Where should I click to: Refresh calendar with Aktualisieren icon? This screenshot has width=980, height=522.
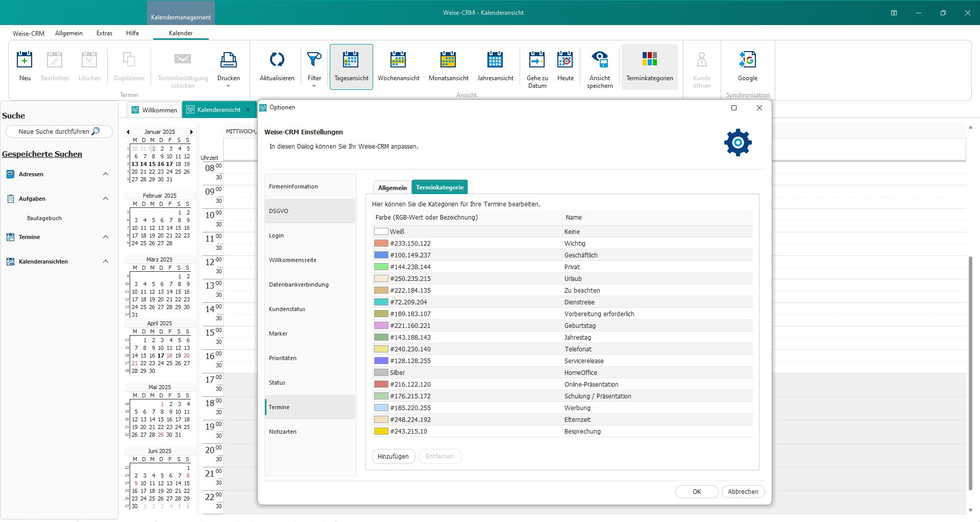coord(277,60)
